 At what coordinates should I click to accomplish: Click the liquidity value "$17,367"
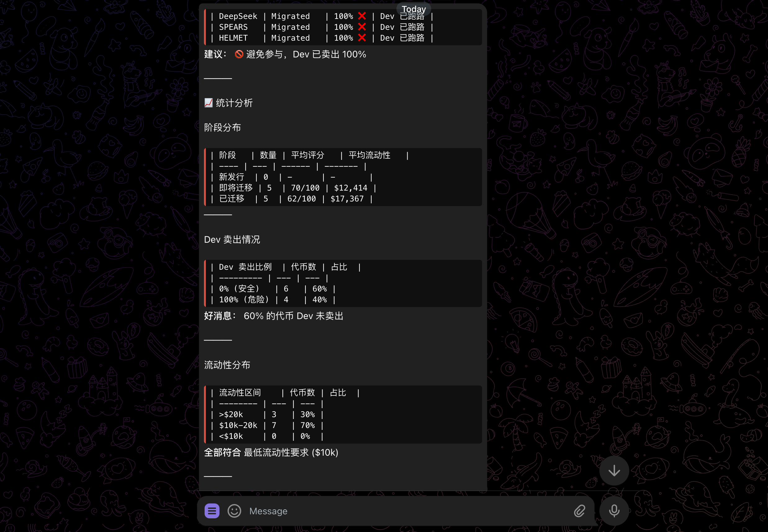click(x=347, y=199)
